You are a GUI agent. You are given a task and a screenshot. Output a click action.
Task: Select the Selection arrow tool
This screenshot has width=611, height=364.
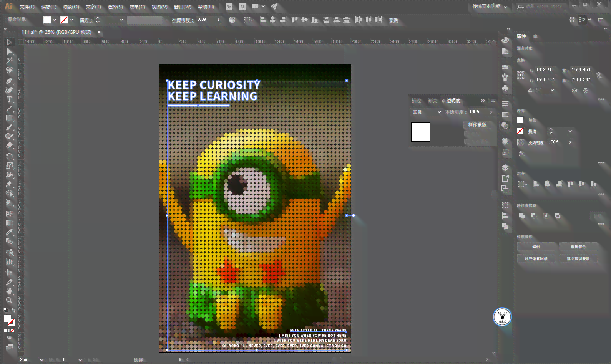pyautogui.click(x=10, y=42)
